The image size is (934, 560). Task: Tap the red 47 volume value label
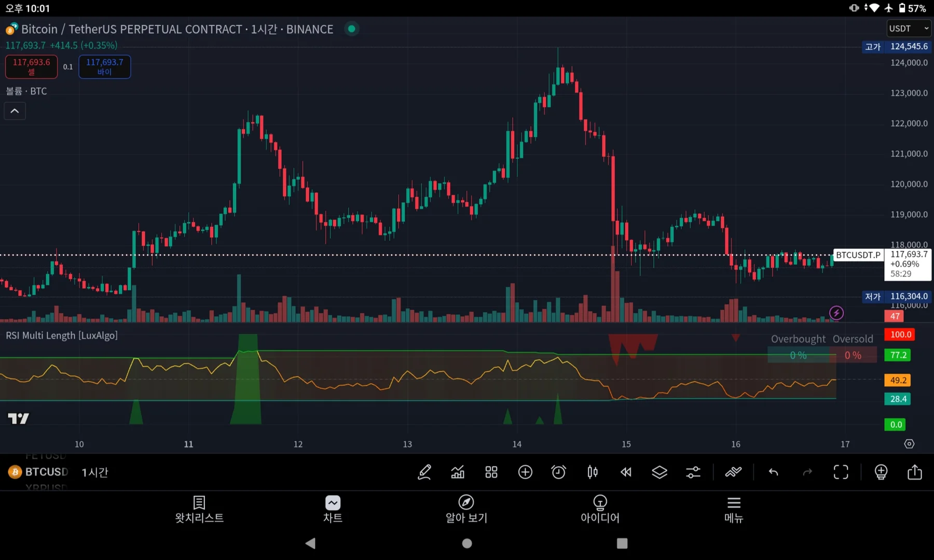click(x=895, y=316)
